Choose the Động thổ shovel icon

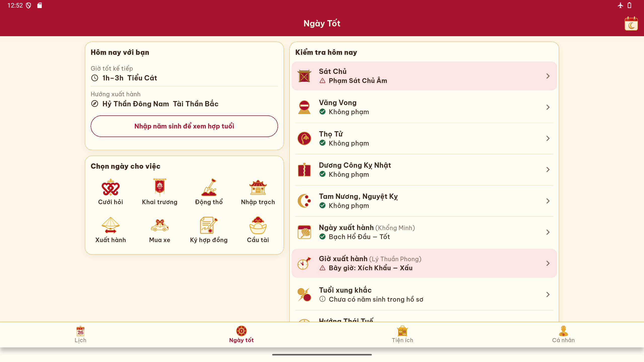[x=209, y=187]
